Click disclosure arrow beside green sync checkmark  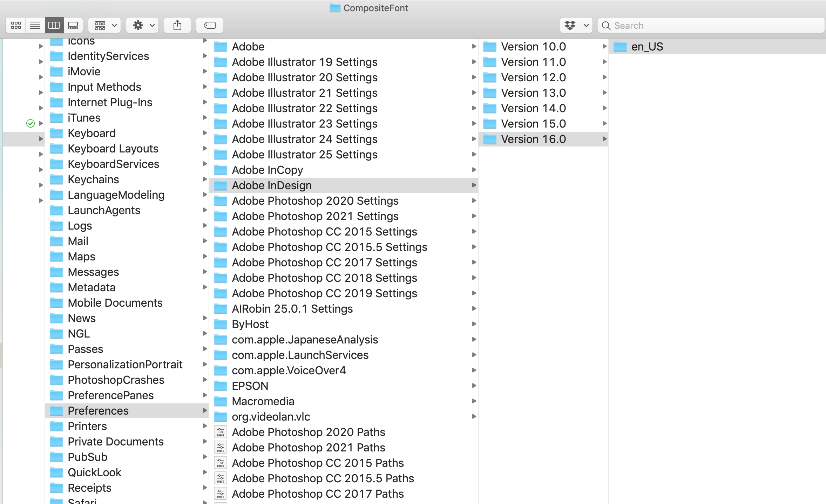tap(41, 123)
